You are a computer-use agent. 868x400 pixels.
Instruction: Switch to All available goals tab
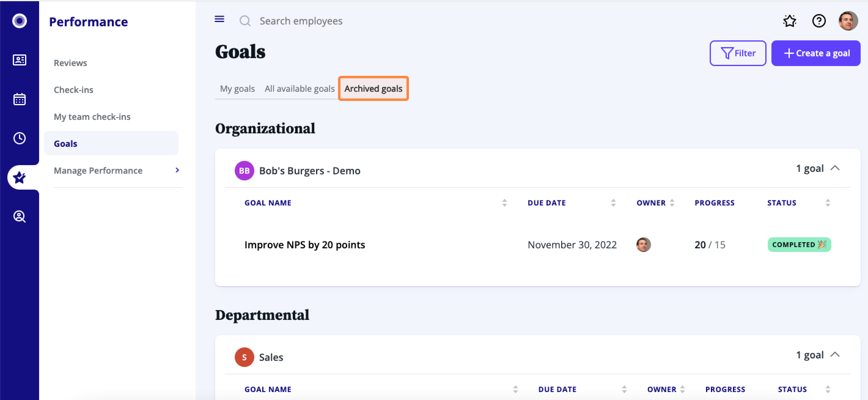[x=299, y=89]
